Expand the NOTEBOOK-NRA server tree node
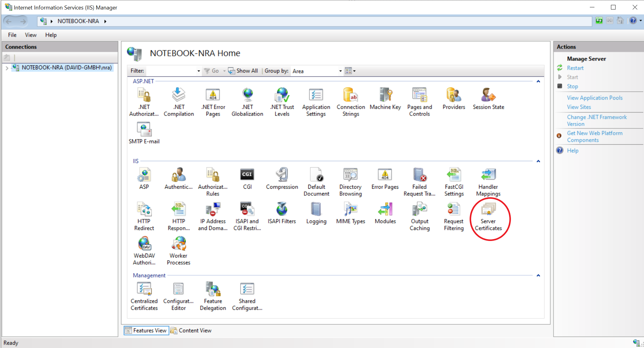 point(7,68)
